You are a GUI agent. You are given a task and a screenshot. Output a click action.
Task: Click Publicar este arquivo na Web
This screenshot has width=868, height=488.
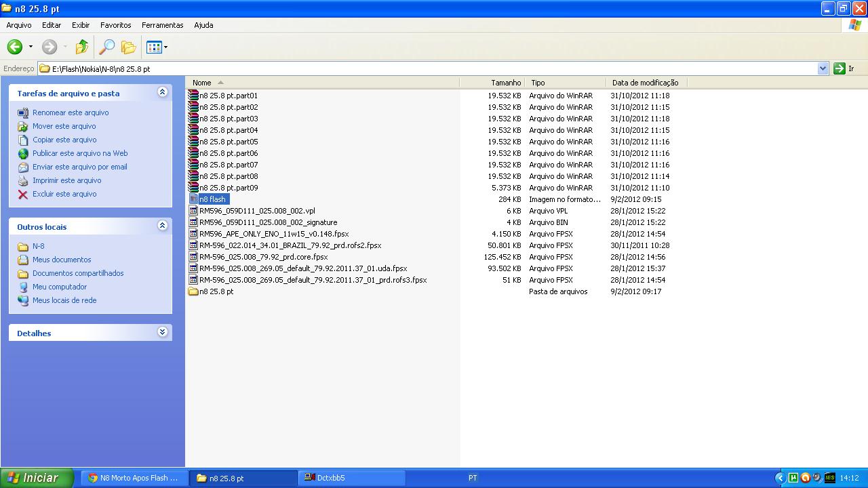(80, 153)
